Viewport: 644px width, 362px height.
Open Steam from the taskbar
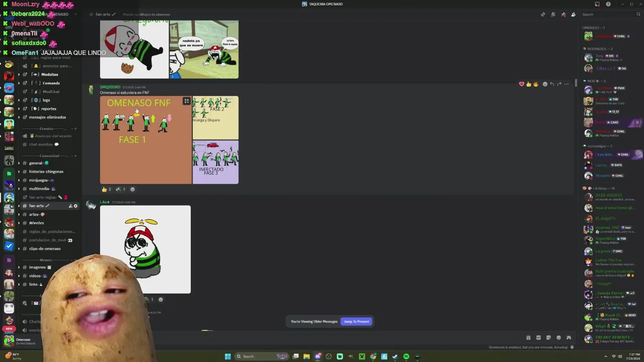pos(395,356)
